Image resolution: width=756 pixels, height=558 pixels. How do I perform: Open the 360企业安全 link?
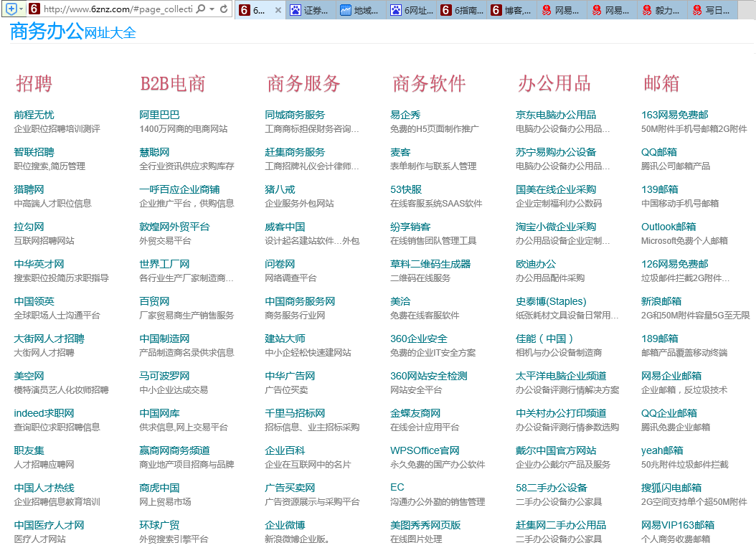click(418, 339)
